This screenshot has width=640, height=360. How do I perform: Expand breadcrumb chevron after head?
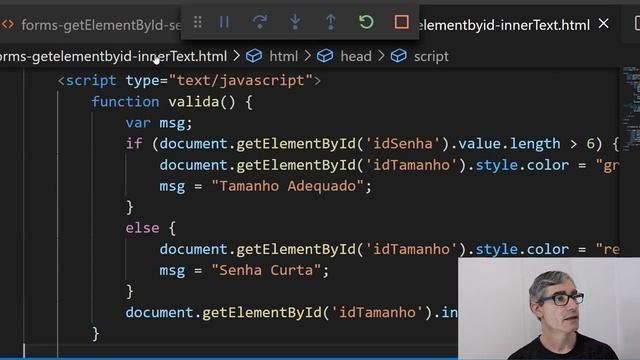tap(381, 56)
